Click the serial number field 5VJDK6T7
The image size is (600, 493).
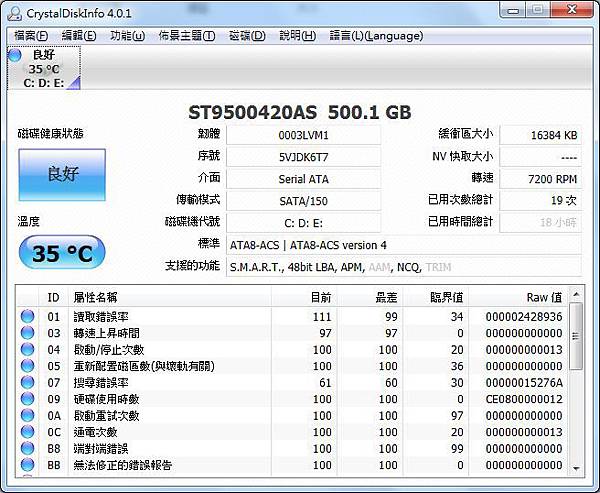point(303,157)
